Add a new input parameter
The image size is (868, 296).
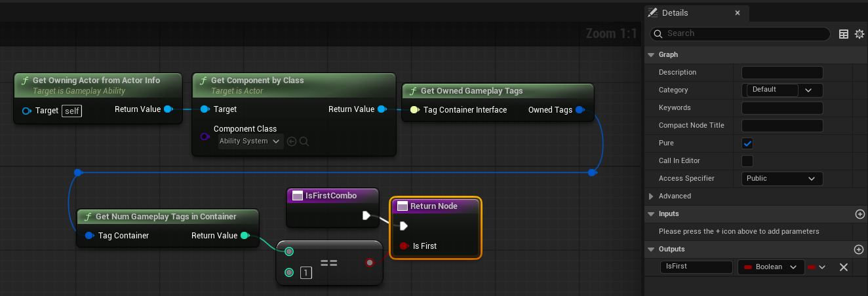pos(859,214)
